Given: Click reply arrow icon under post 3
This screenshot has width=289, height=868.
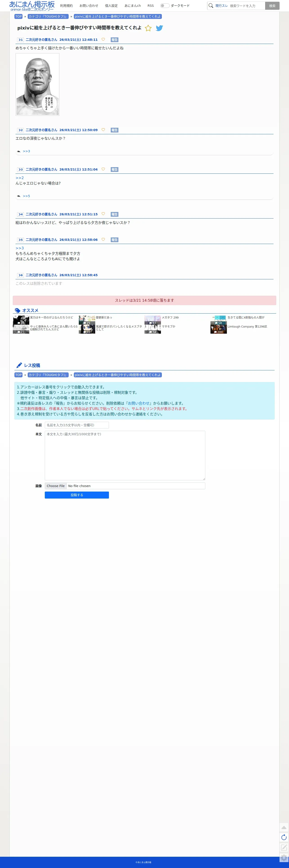Looking at the screenshot, I should tap(18, 196).
